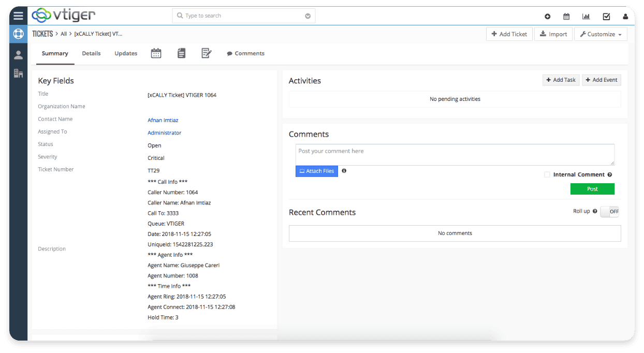Click the Attach Files button
This screenshot has width=644, height=353.
[317, 171]
